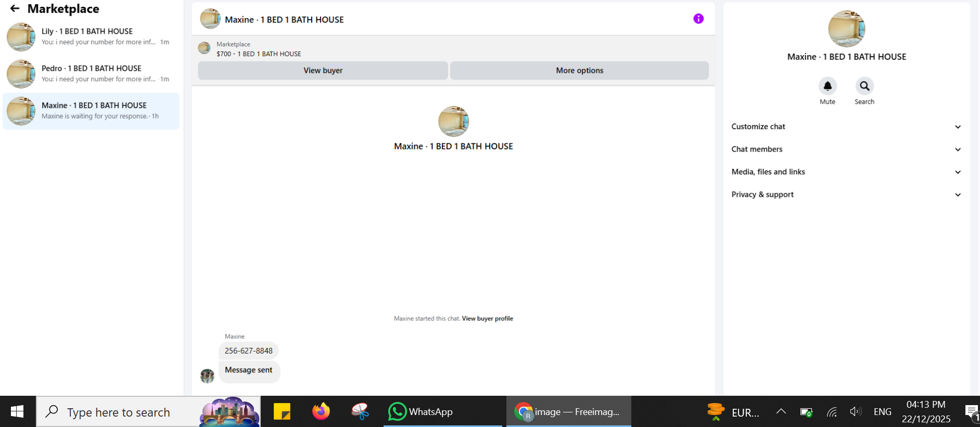Click phone number message 256-627-8848
This screenshot has width=980, height=427.
249,351
